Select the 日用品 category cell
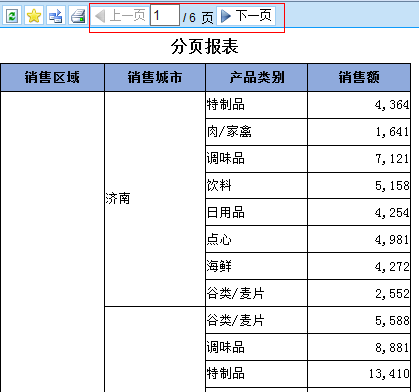 pyautogui.click(x=256, y=213)
